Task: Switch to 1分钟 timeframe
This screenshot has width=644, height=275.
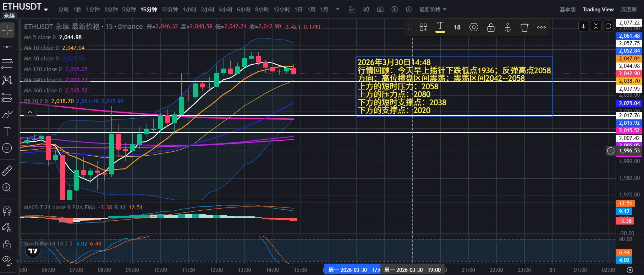Action: 93,9
